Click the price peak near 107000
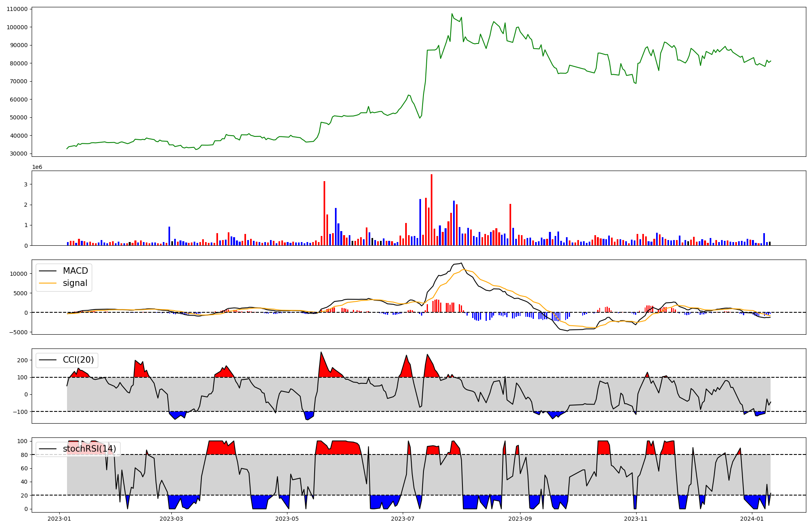 452,14
